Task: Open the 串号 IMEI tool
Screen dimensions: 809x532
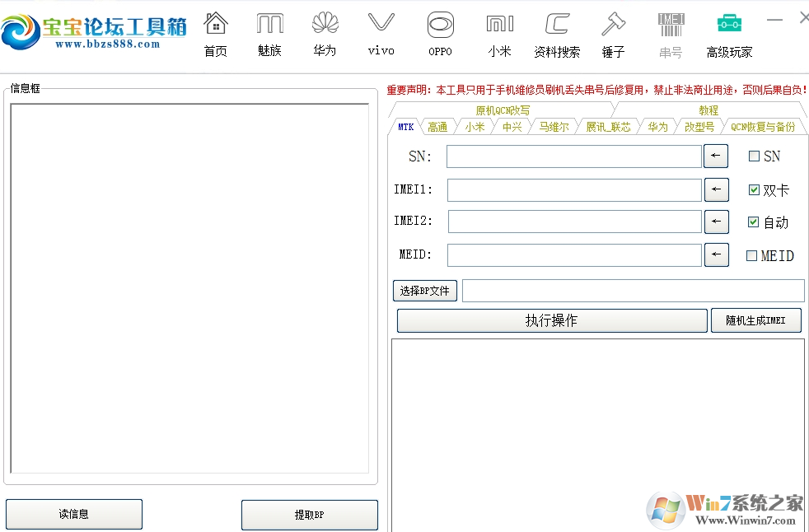Action: (x=671, y=33)
